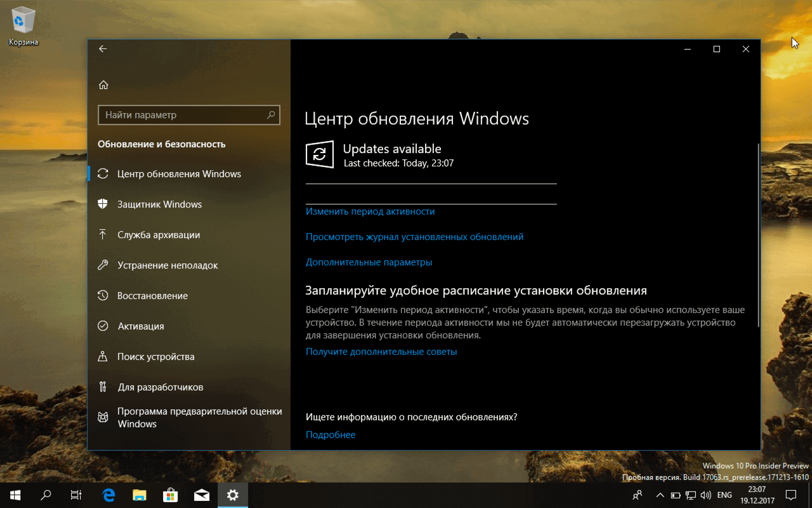Check the battery status tray icon
Screen dimensions: 812x508
tap(676, 495)
